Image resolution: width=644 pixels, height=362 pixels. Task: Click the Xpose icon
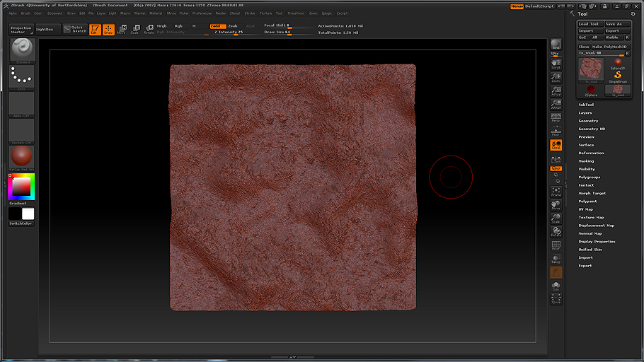pyautogui.click(x=556, y=299)
